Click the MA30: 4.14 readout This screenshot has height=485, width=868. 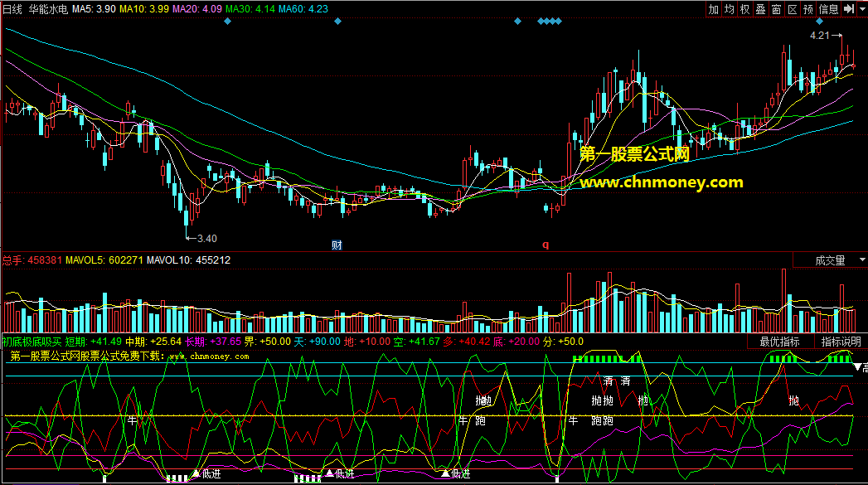click(x=250, y=9)
